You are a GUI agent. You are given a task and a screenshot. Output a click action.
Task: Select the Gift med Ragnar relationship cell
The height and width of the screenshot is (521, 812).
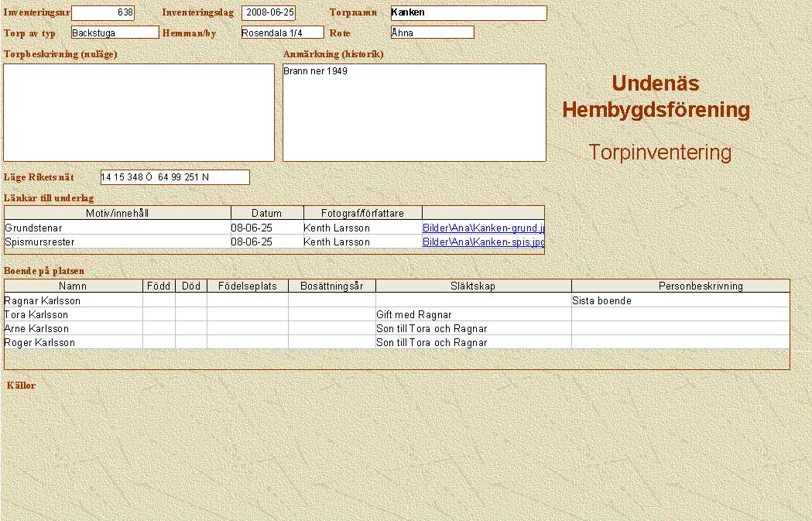(x=473, y=315)
